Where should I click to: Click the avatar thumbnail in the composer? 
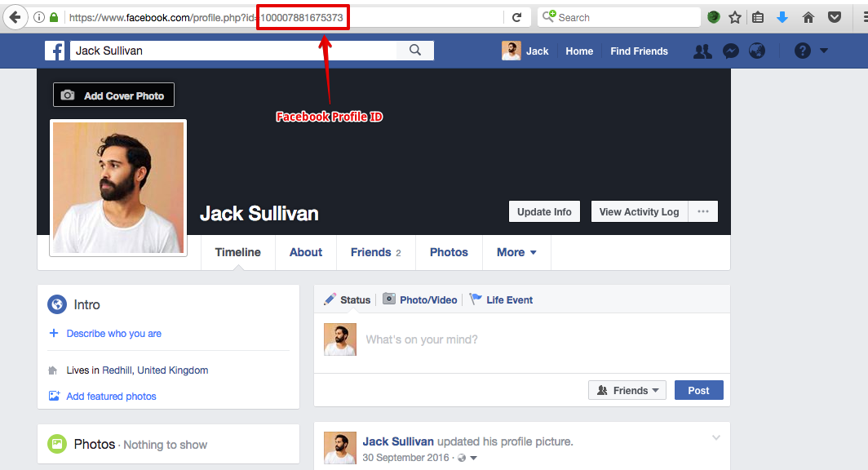(x=340, y=339)
